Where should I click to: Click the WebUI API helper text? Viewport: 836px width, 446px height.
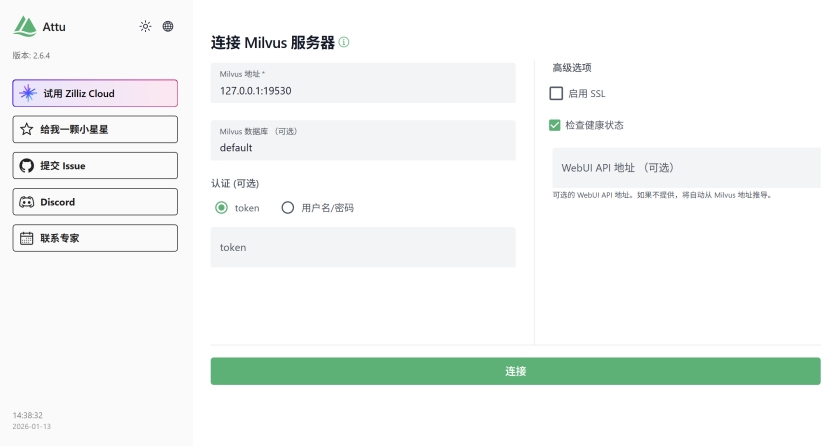click(x=662, y=195)
